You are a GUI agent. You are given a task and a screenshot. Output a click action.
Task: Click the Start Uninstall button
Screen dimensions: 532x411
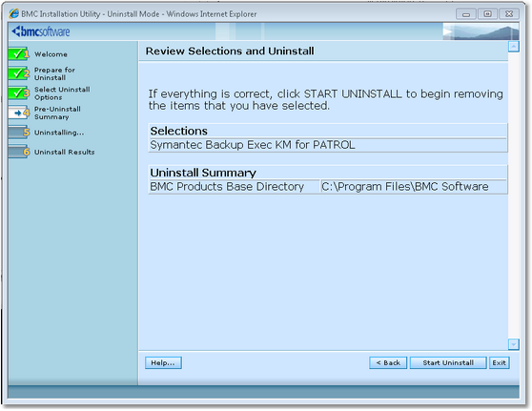click(x=448, y=362)
